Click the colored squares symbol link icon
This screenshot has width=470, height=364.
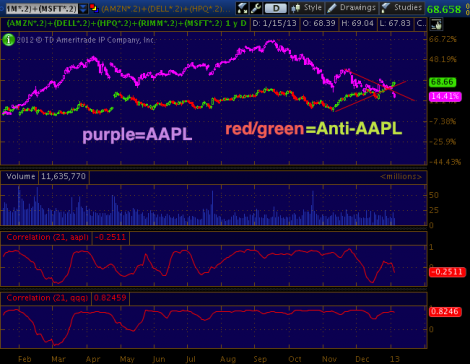coord(94,8)
